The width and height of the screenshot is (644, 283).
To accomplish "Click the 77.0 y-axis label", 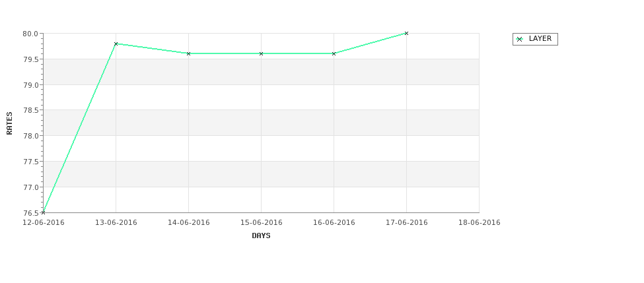I will click(31, 187).
